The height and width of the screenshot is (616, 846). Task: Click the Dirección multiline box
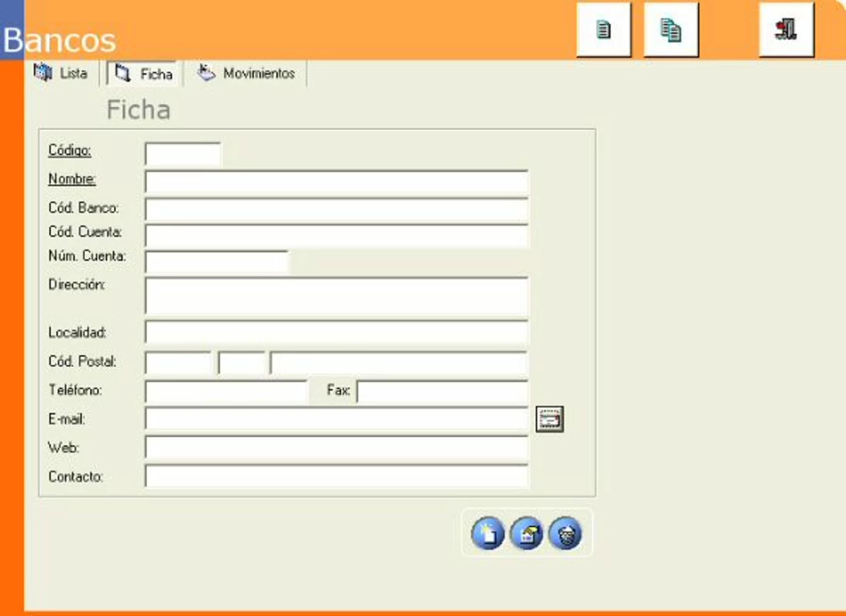(337, 296)
